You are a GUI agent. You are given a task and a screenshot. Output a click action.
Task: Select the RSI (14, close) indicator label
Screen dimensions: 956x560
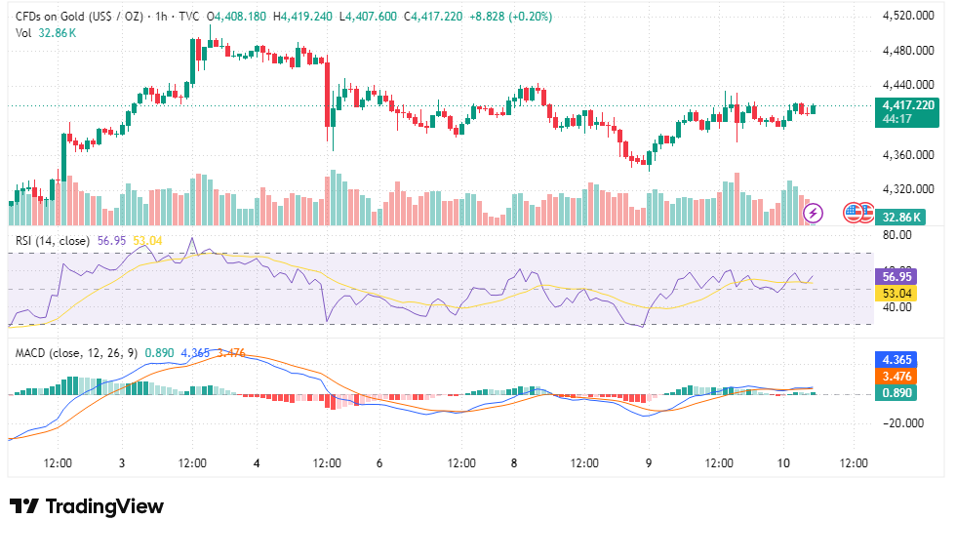53,241
